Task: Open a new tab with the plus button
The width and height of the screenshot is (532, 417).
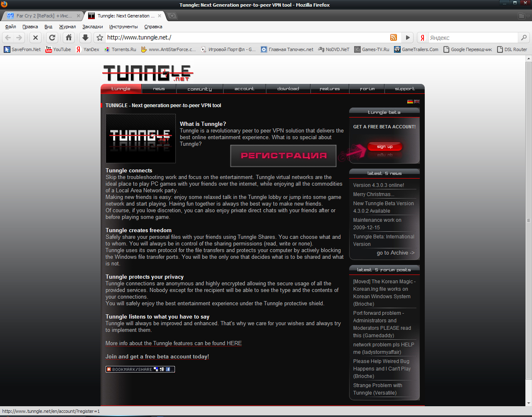Action: pyautogui.click(x=172, y=16)
